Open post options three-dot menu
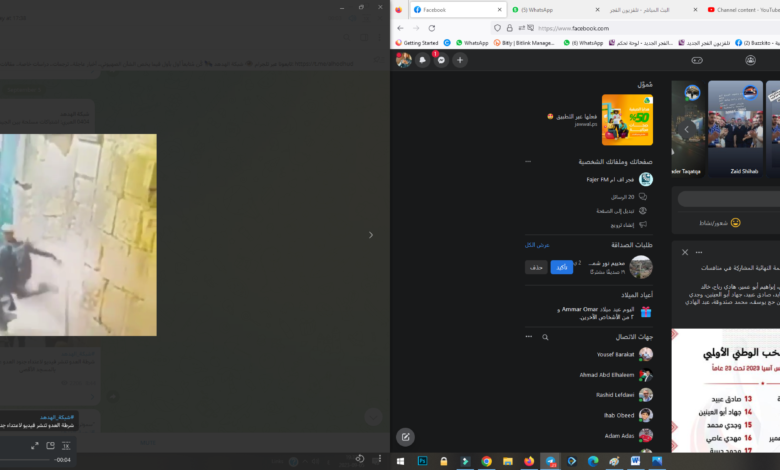Image resolution: width=780 pixels, height=470 pixels. [699, 252]
